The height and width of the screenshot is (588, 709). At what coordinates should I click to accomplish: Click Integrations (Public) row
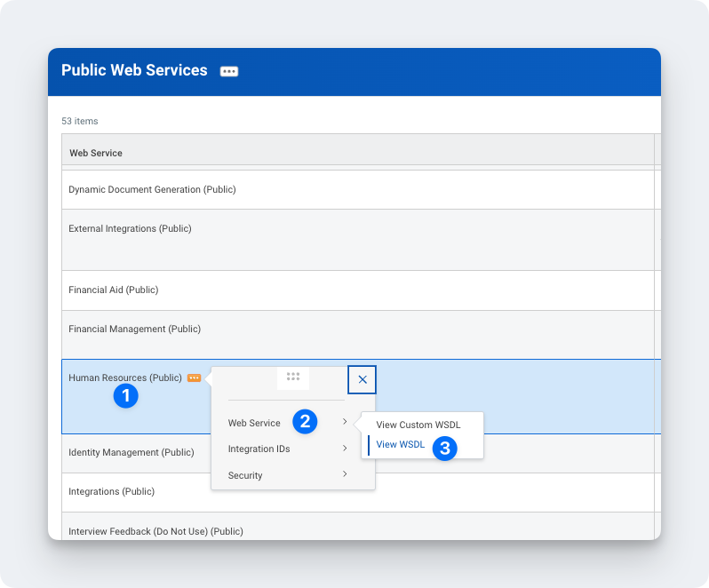coord(111,492)
